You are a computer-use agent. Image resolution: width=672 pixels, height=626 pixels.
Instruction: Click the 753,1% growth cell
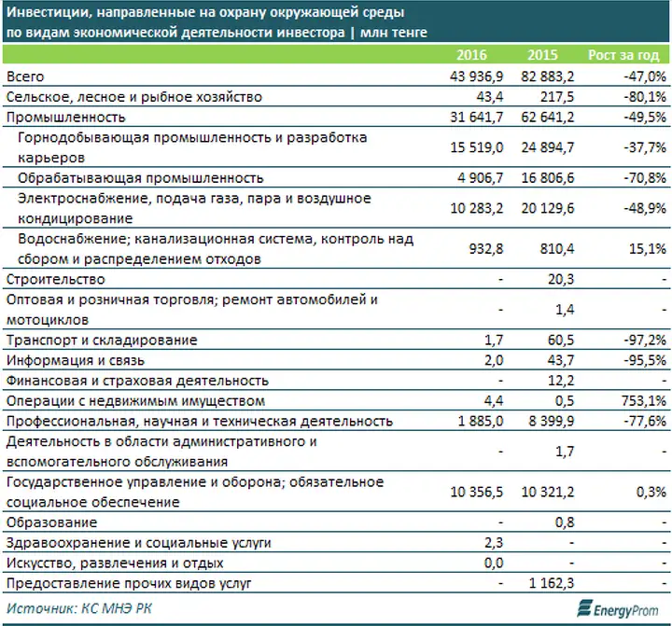click(644, 401)
